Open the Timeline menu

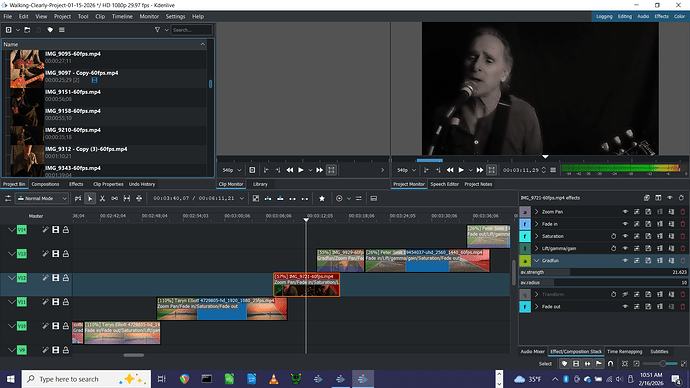point(122,16)
